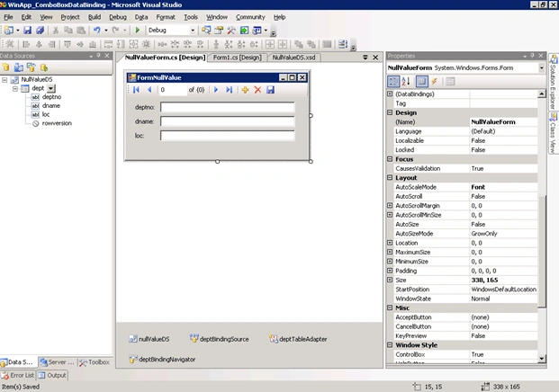Screen dimensions: 559x392
Task: Click the Add New plus icon in navigator
Action: pos(245,90)
